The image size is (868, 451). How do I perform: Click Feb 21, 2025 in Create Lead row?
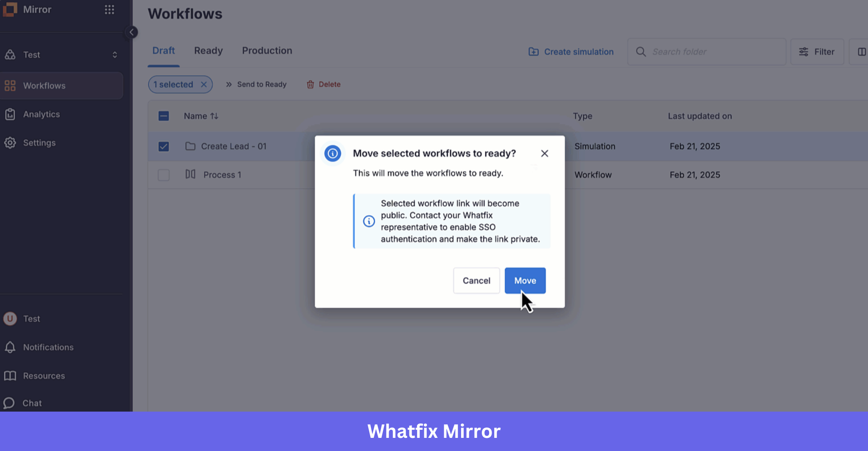pyautogui.click(x=695, y=146)
